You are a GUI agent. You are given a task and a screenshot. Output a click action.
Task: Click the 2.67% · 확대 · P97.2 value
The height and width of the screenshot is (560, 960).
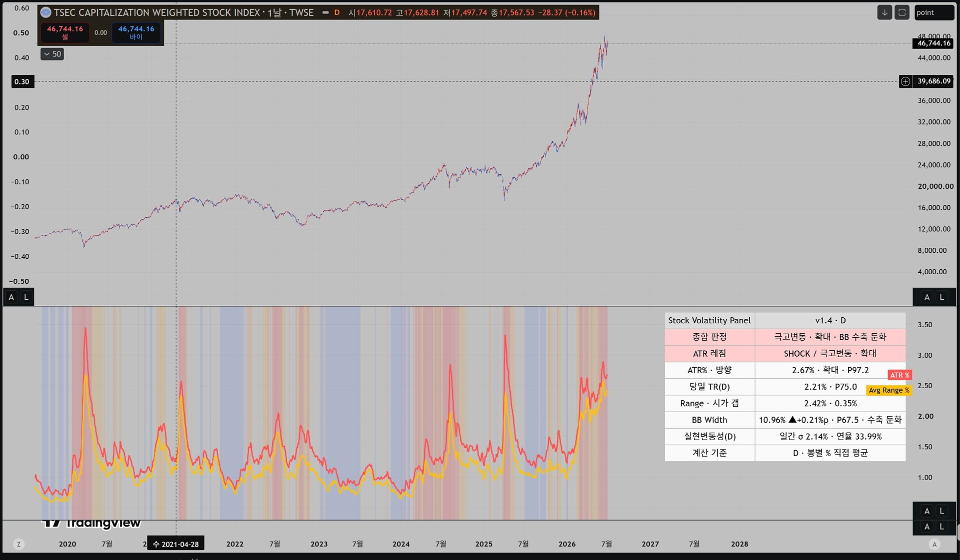[830, 370]
